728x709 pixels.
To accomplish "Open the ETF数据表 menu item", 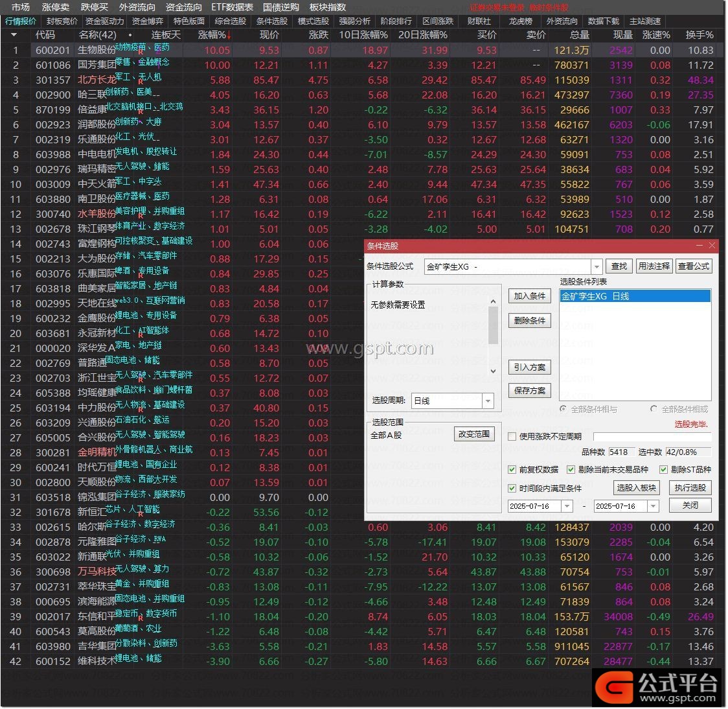I will coord(232,7).
